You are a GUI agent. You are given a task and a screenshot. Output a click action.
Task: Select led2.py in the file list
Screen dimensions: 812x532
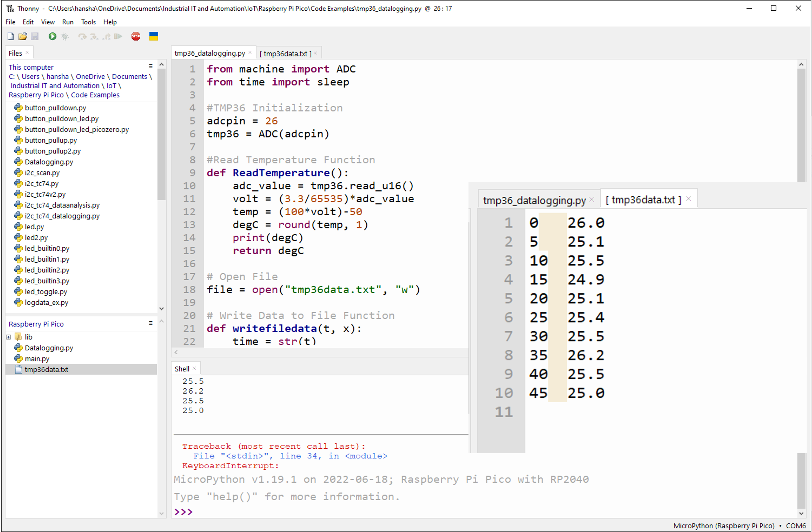(x=36, y=238)
